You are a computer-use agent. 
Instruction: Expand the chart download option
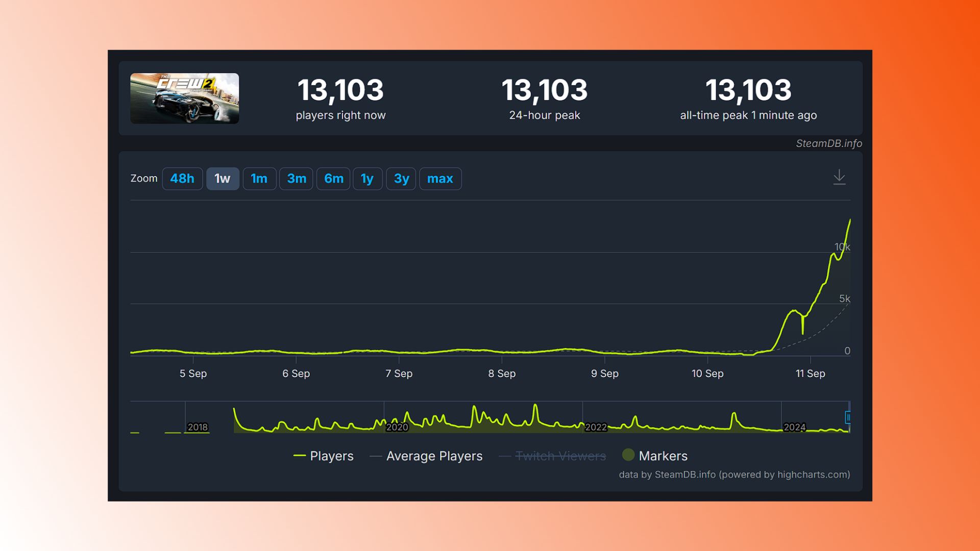(839, 177)
